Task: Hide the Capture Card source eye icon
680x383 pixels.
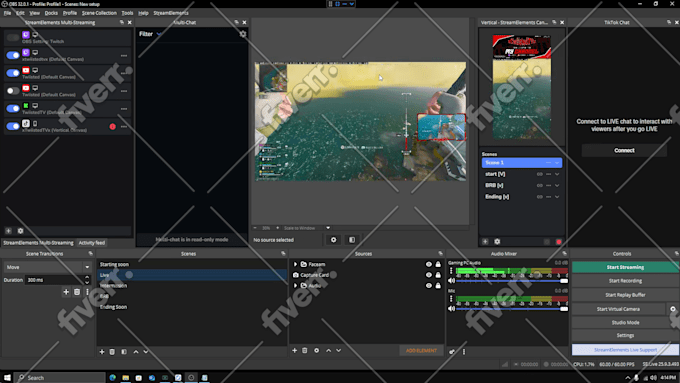Action: (428, 275)
